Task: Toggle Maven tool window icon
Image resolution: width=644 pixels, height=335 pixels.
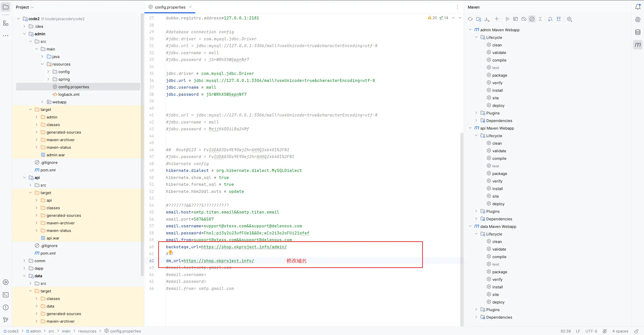Action: coord(638,45)
